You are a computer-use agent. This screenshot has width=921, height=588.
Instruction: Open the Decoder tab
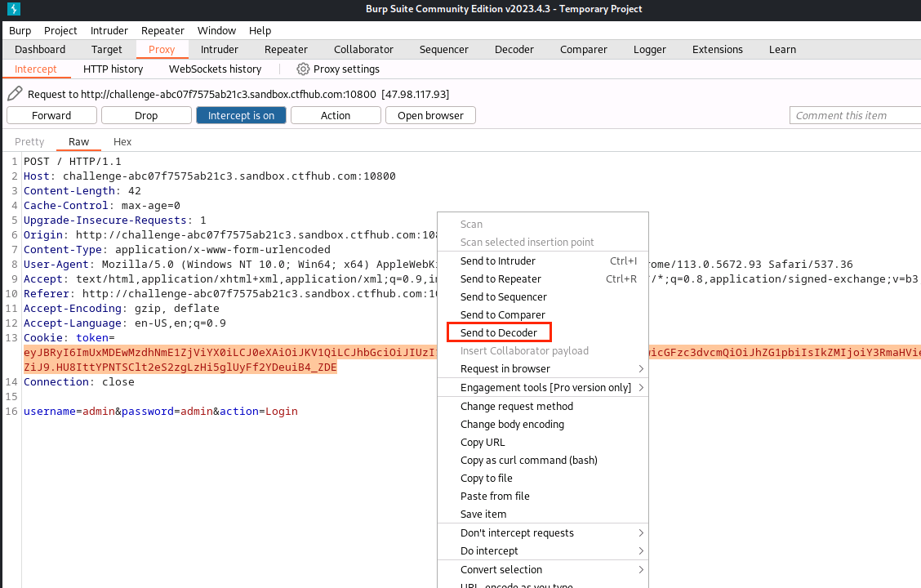tap(514, 49)
